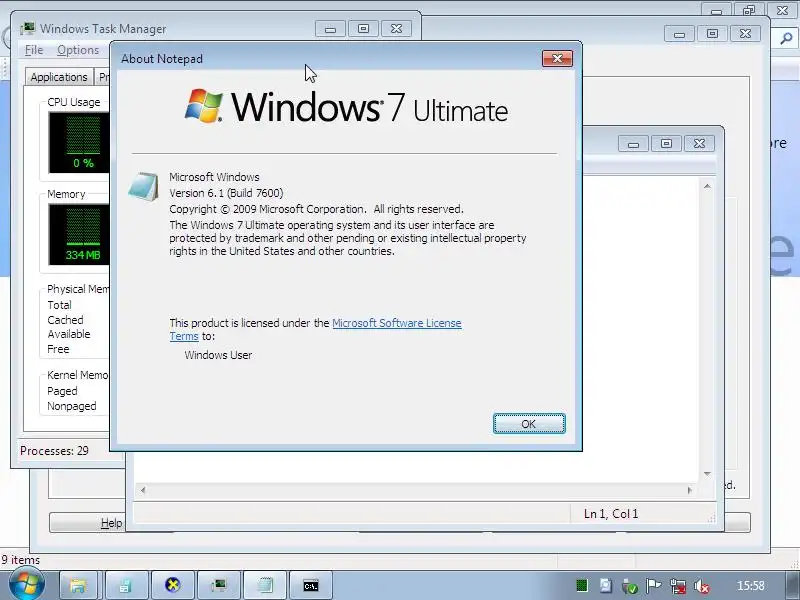Click the muted volume tray icon
The width and height of the screenshot is (800, 600).
click(x=702, y=586)
